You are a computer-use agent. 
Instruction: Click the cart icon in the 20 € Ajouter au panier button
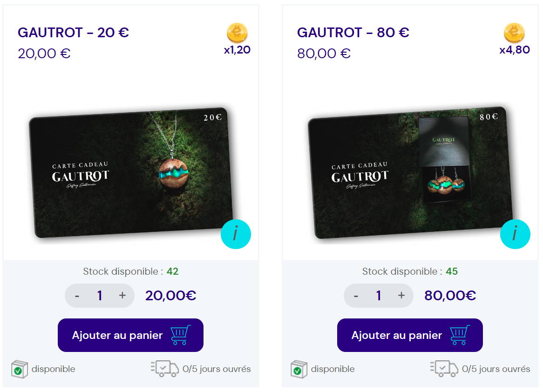[180, 335]
